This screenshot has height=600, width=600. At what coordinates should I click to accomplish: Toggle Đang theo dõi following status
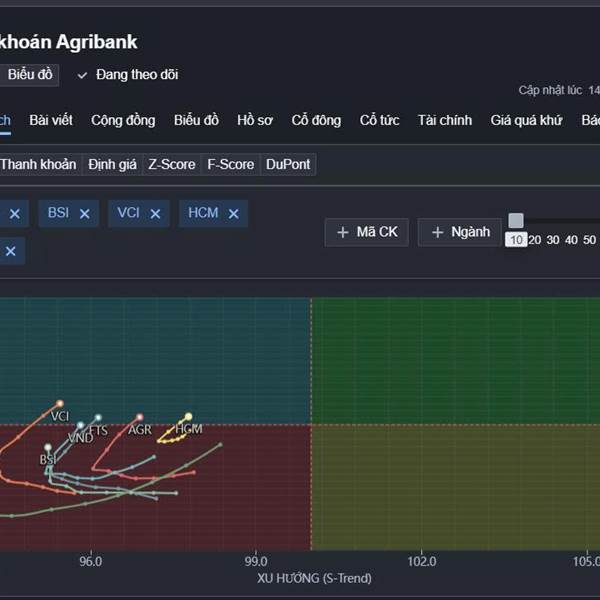click(128, 75)
